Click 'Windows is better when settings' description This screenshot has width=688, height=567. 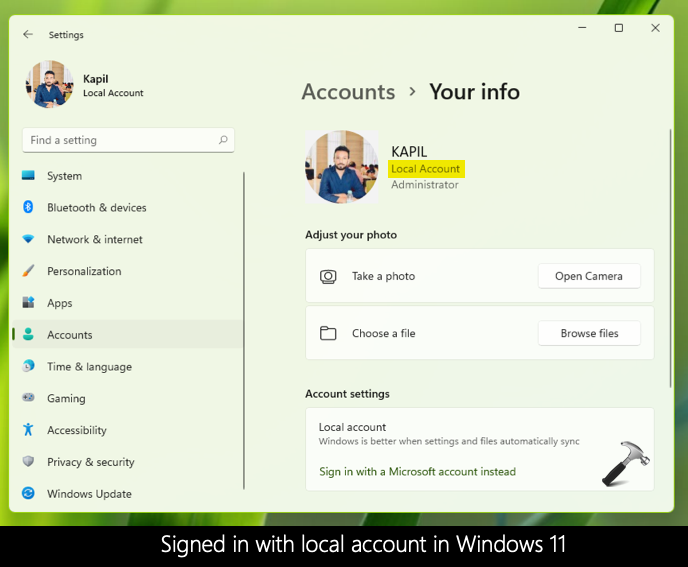pos(449,441)
